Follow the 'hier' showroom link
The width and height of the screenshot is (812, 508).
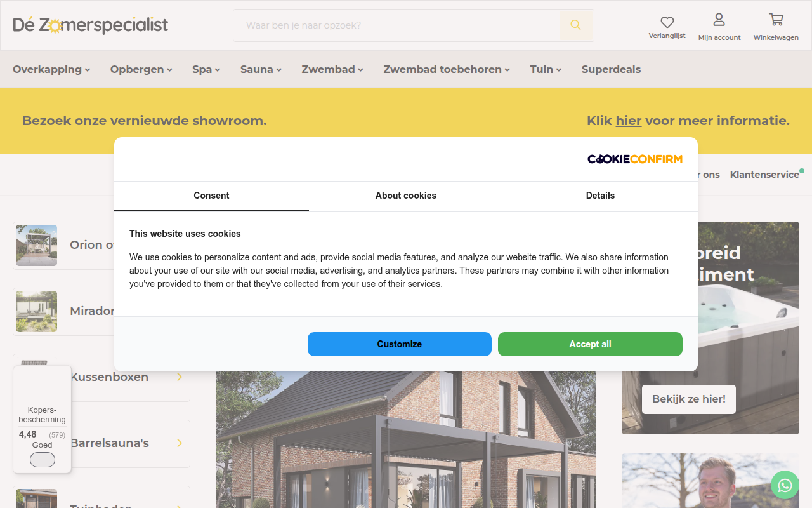(629, 121)
